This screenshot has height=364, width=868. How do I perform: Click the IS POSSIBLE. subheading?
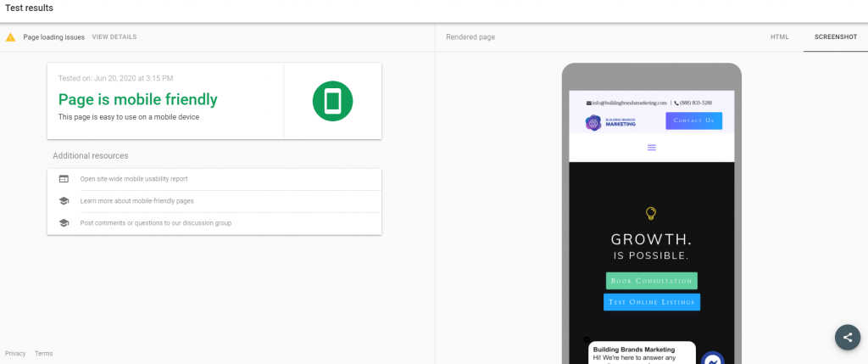652,256
